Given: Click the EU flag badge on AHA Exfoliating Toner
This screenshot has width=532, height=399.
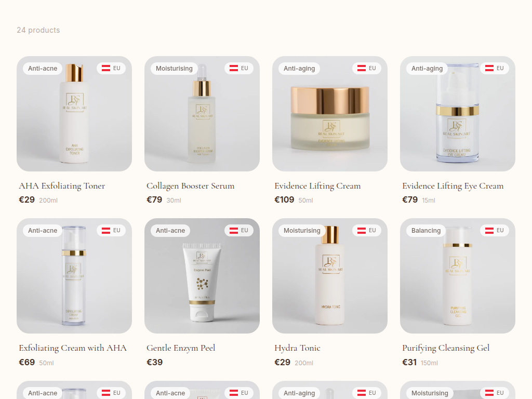Looking at the screenshot, I should (x=111, y=68).
